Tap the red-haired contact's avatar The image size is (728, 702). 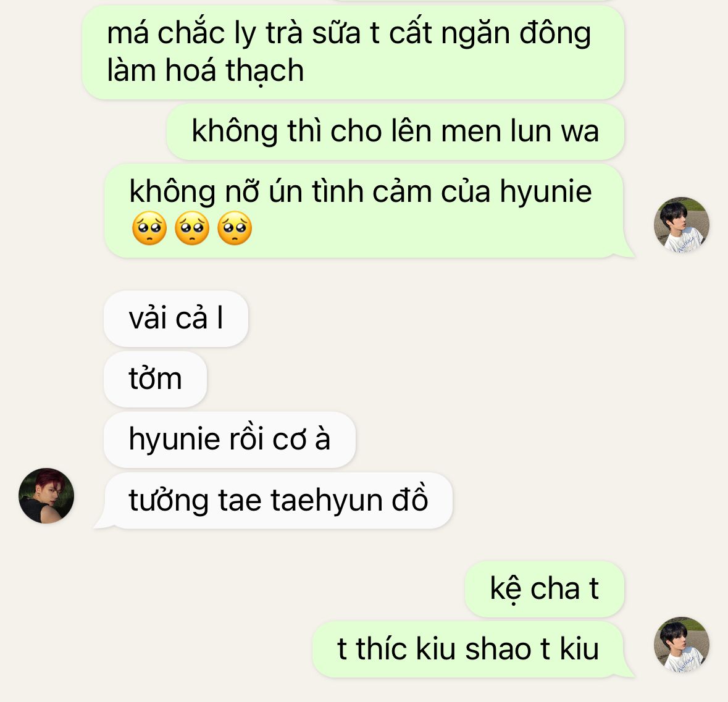click(x=46, y=495)
